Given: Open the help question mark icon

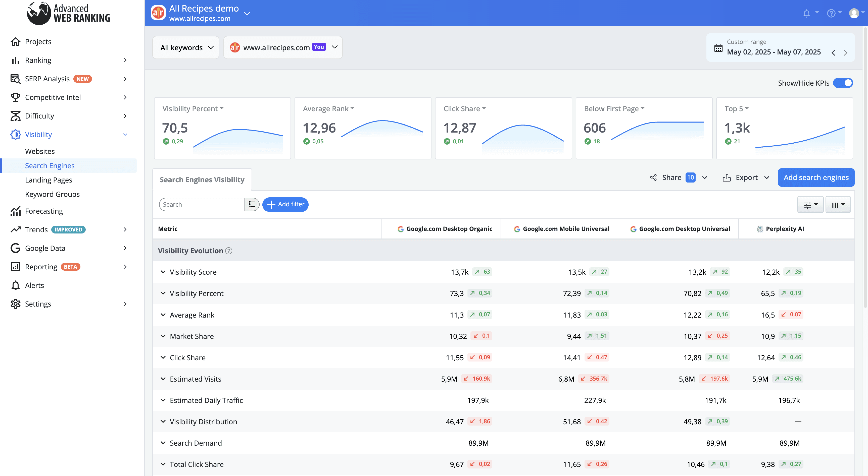Looking at the screenshot, I should [x=831, y=13].
